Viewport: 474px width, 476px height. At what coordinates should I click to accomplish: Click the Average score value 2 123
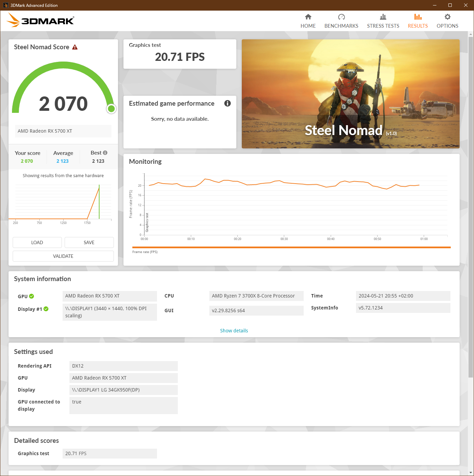click(x=63, y=161)
